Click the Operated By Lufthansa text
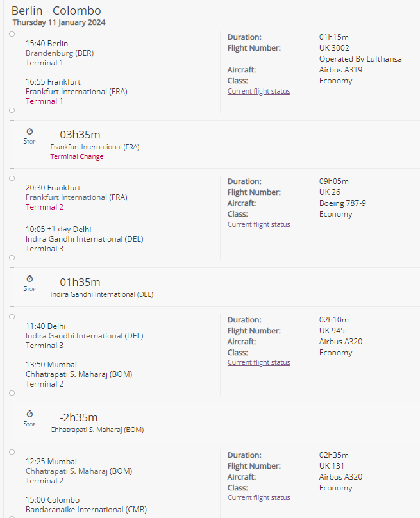Screen dimensions: 420x518 point(360,59)
